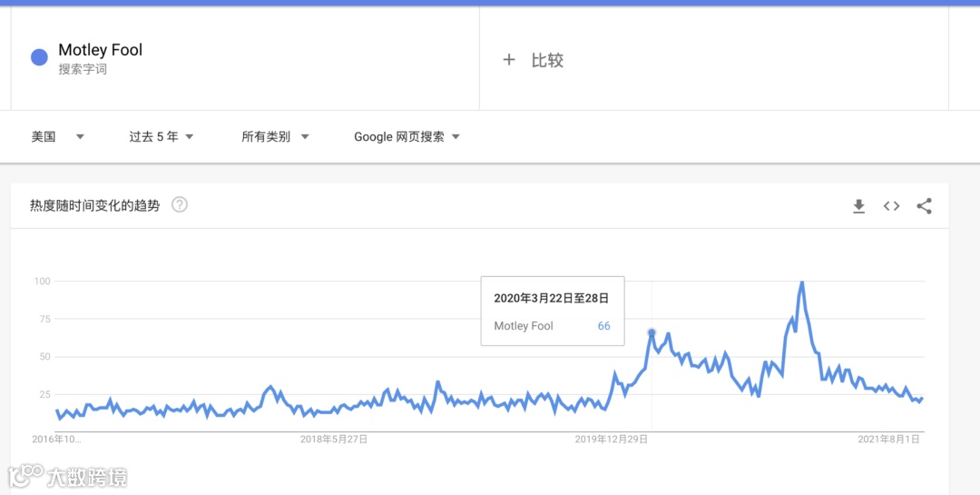Click the plus icon beside 比较
The height and width of the screenshot is (495, 980).
pos(509,59)
